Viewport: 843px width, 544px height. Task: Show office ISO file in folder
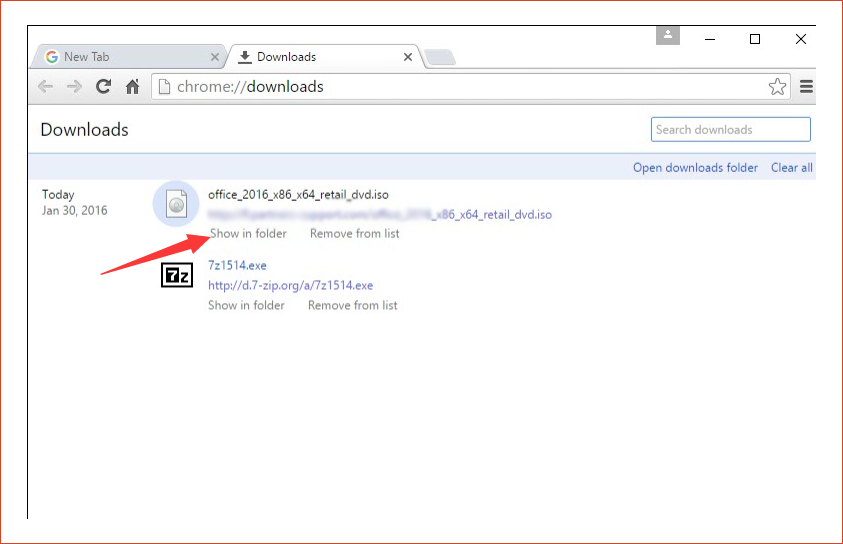pyautogui.click(x=248, y=234)
